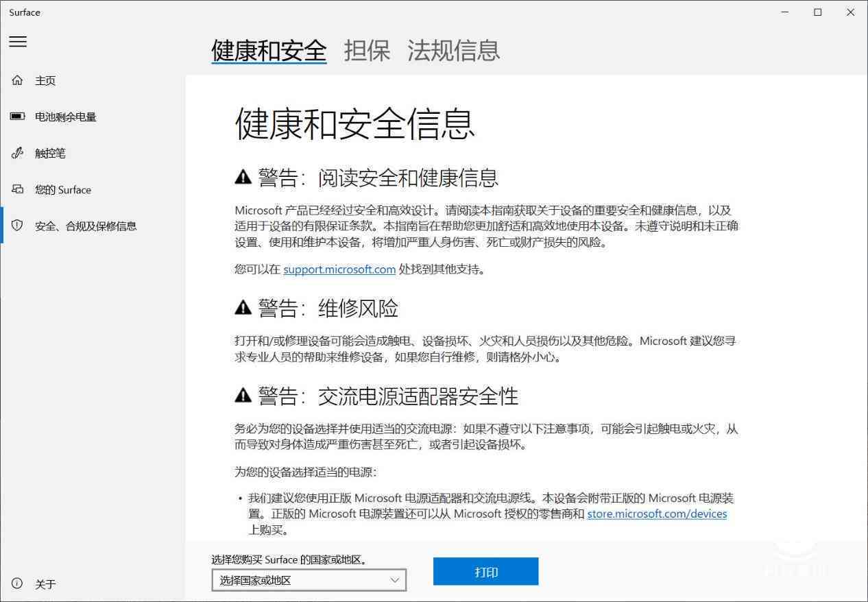Switch to the 担保 tab
Image resolution: width=868 pixels, height=602 pixels.
click(x=367, y=50)
